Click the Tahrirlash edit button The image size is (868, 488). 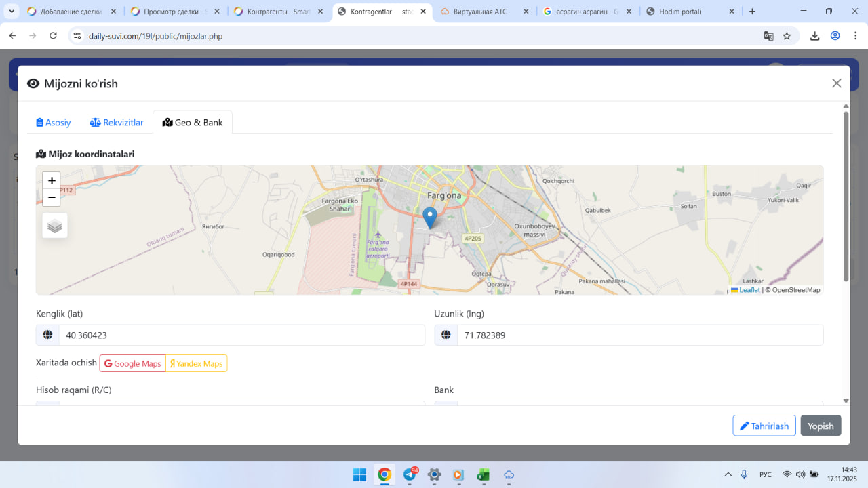tap(764, 426)
